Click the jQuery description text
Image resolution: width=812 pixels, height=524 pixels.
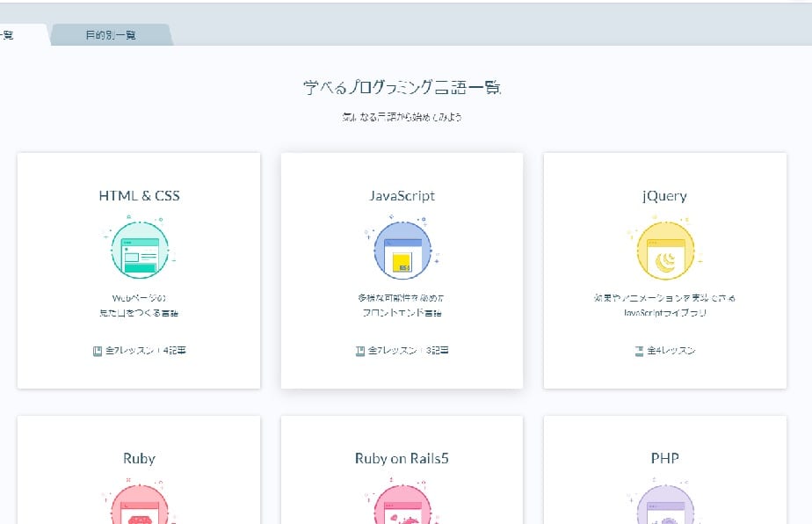coord(665,305)
